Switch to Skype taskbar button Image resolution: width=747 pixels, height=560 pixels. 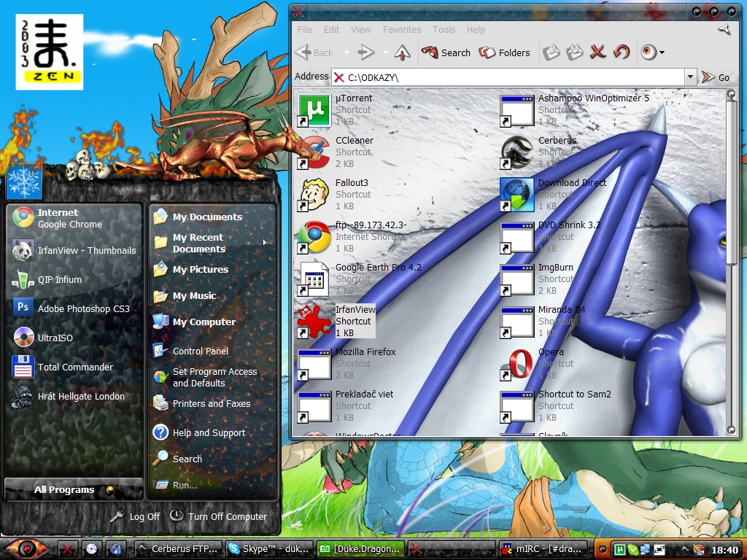point(270,549)
